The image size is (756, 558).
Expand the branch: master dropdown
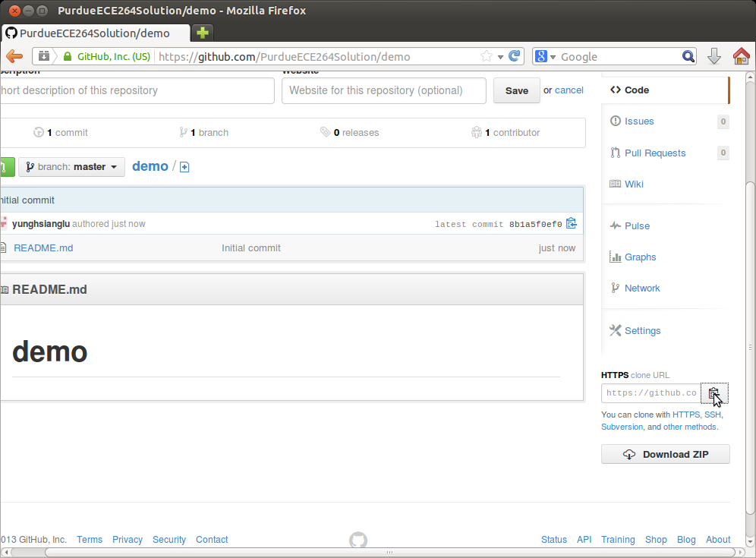click(x=71, y=167)
